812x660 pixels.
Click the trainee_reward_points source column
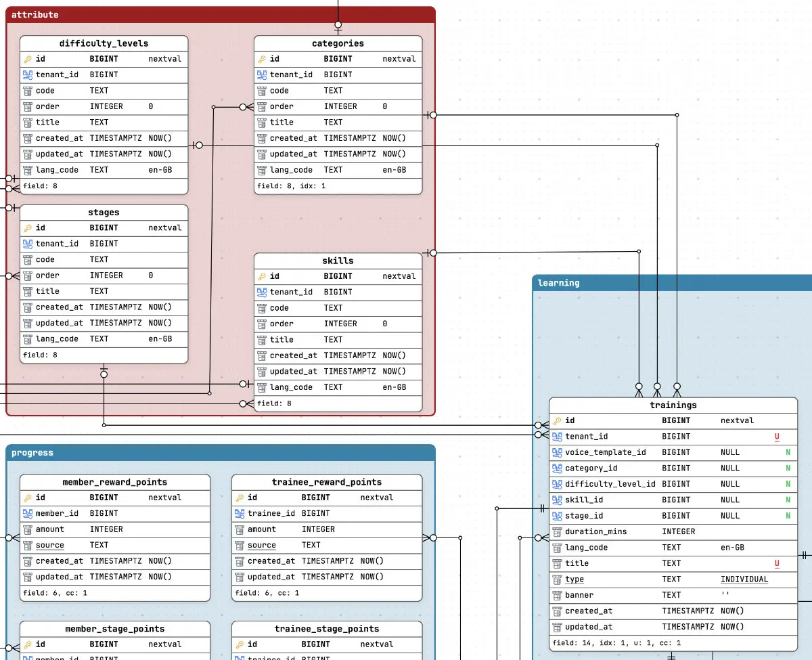pos(327,545)
